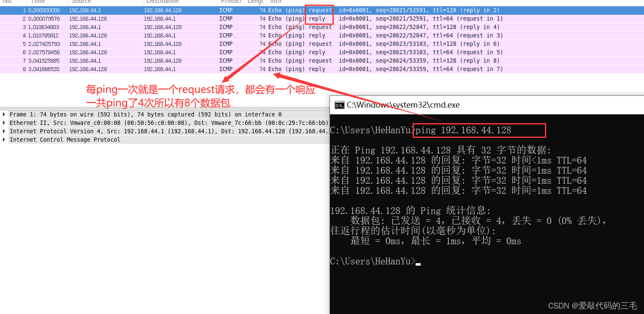Click info 'seq=28623/53103, ttl=128 (reply in 6)'
The image size is (644, 314).
(438, 44)
